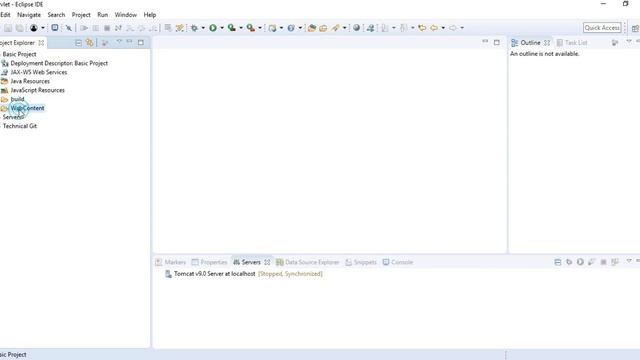This screenshot has height=360, width=640.
Task: Select the Technical Git project
Action: coord(20,126)
